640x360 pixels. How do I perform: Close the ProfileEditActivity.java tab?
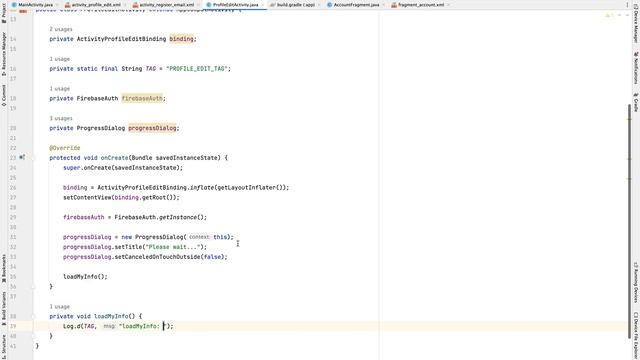[262, 5]
